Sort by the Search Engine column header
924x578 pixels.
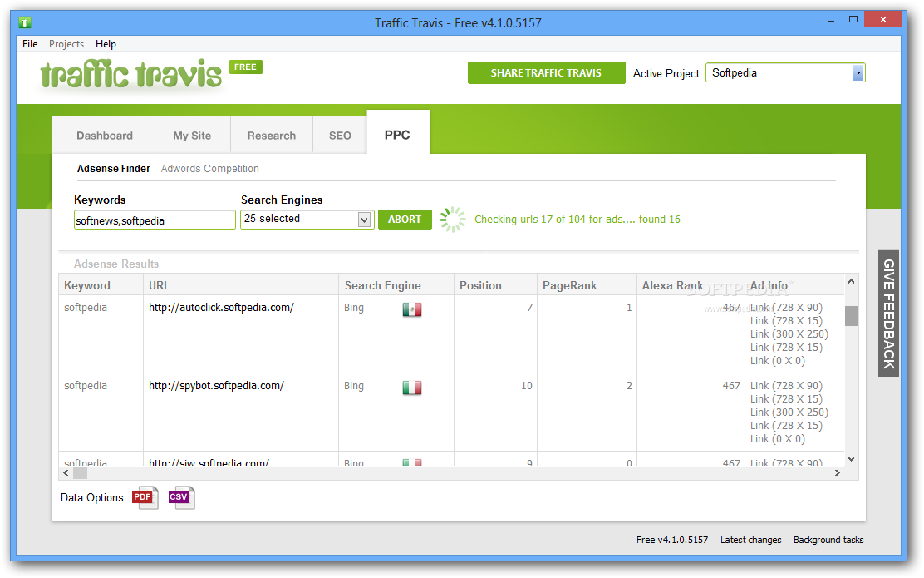[396, 285]
